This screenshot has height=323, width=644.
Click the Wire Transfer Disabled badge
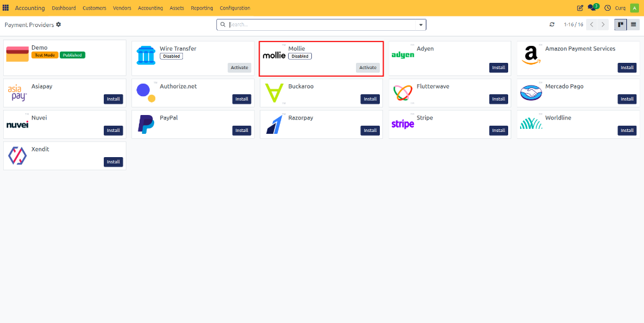click(171, 56)
